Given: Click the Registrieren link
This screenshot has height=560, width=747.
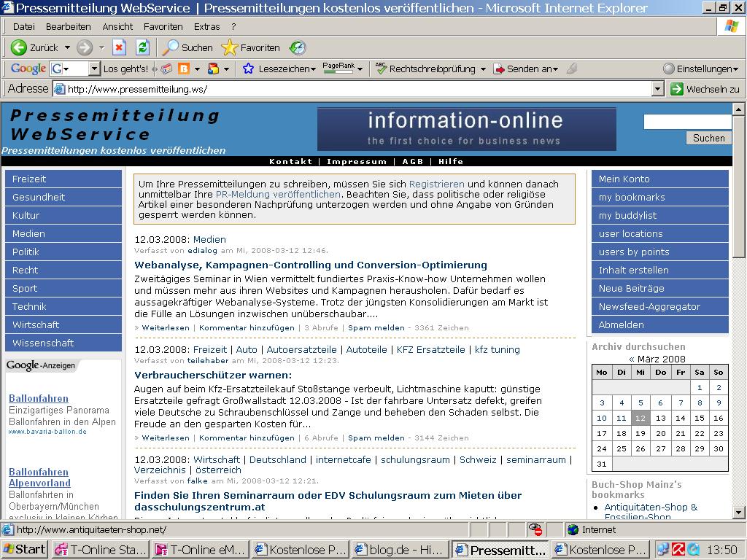Looking at the screenshot, I should 436,184.
